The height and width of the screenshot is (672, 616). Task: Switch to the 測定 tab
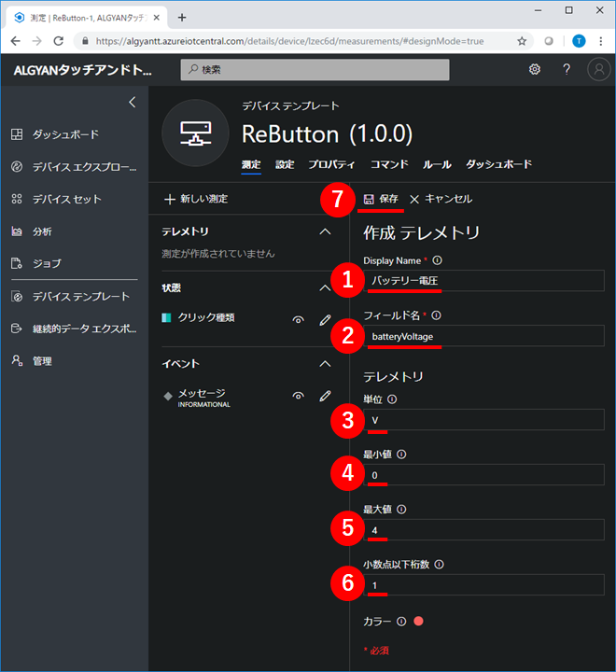(251, 164)
